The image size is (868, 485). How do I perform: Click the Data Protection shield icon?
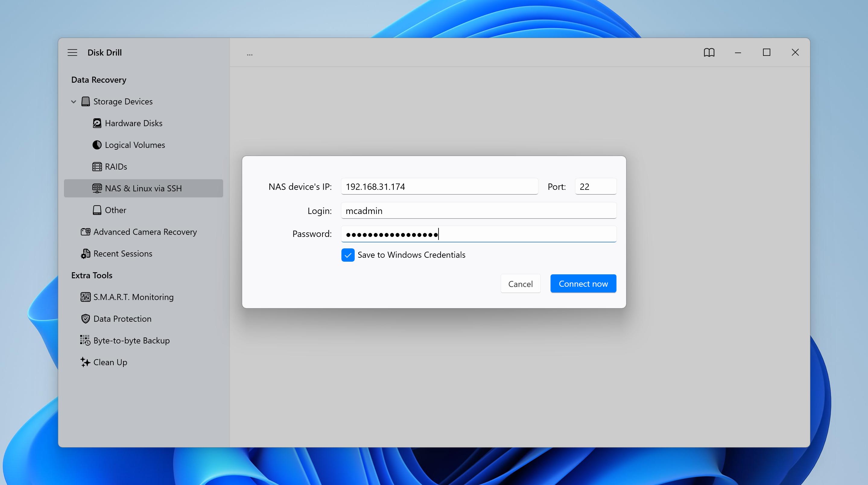(x=86, y=319)
